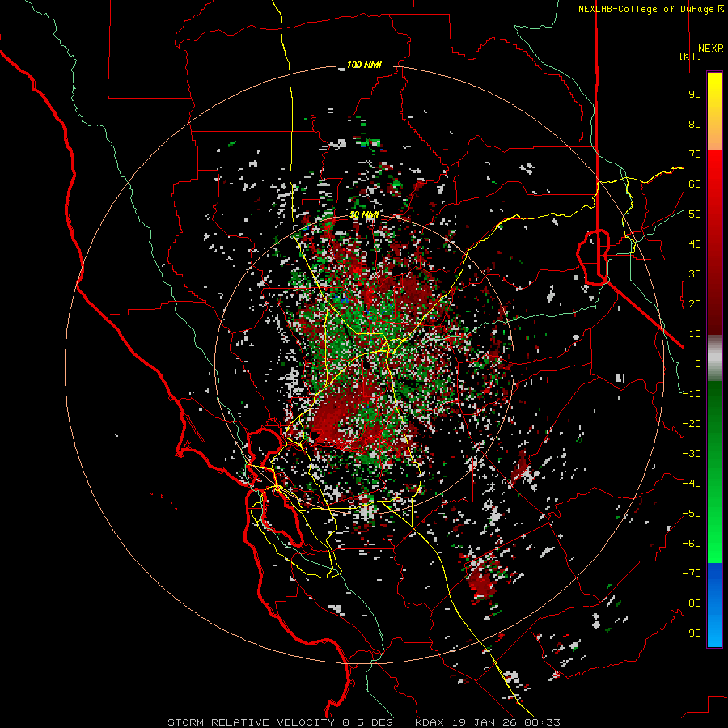Click the 80 value on velocity scale
The width and height of the screenshot is (728, 728).
[x=695, y=125]
